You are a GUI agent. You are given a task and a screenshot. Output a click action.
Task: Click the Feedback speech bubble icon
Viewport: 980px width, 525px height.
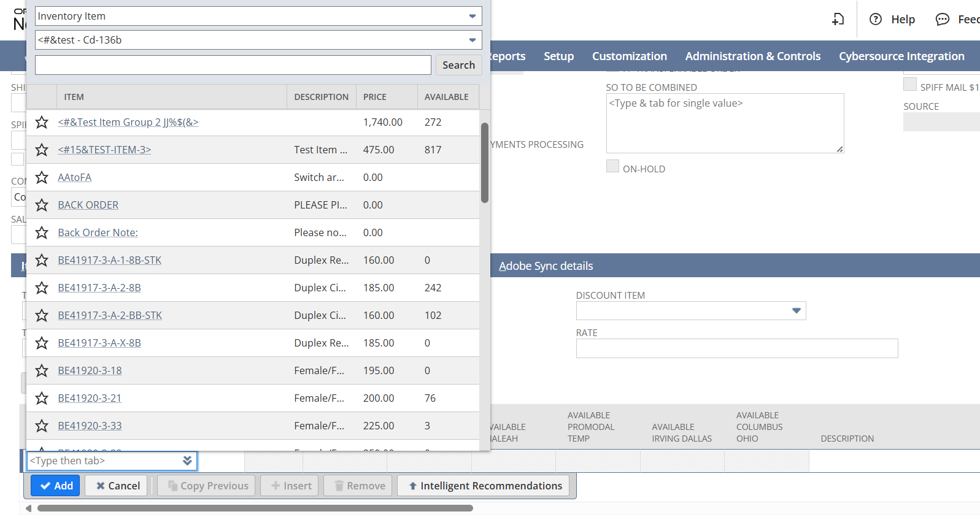(942, 20)
